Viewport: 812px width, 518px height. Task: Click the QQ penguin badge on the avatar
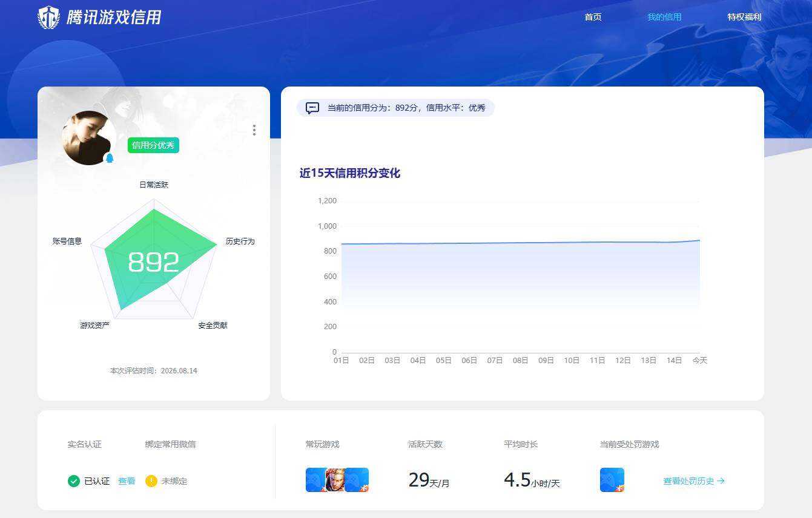(x=110, y=158)
